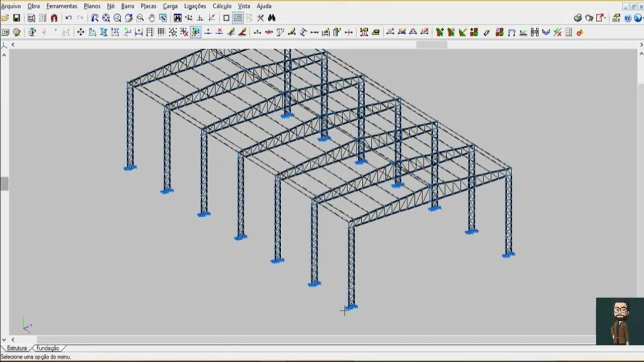644x362 pixels.
Task: Click the zoom x2 magnifier icon
Action: [x=117, y=18]
